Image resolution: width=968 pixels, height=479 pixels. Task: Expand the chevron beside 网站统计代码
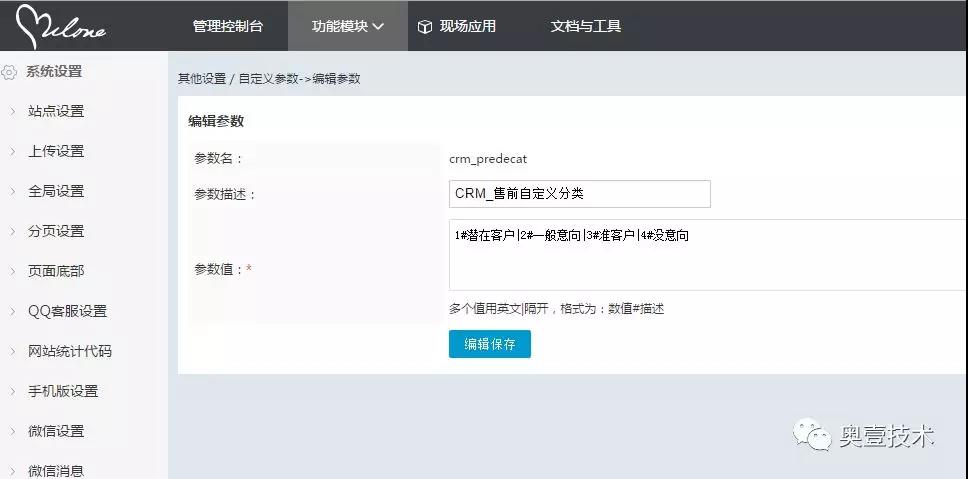(x=12, y=351)
